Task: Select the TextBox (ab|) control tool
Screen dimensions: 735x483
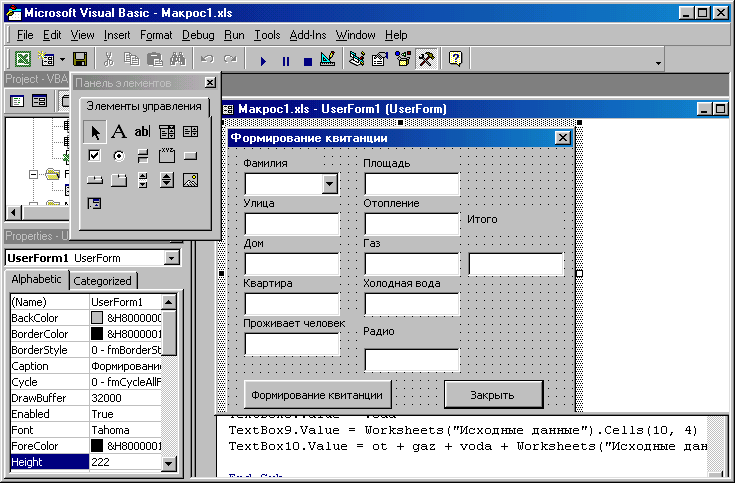Action: (142, 132)
